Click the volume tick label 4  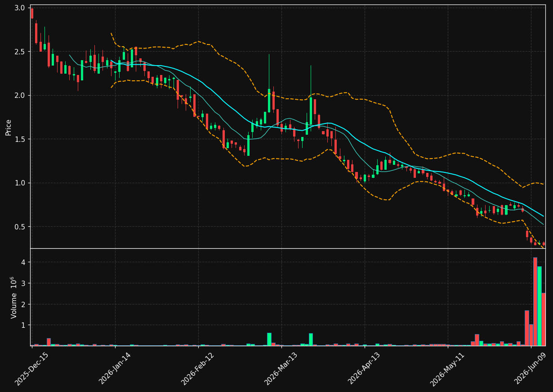coord(23,262)
